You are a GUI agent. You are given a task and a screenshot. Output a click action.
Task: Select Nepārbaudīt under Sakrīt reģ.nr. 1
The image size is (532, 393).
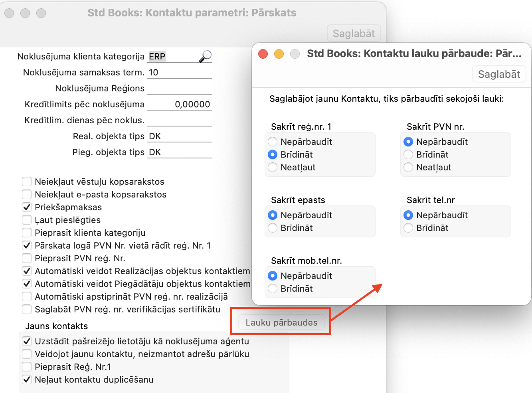[x=273, y=142]
